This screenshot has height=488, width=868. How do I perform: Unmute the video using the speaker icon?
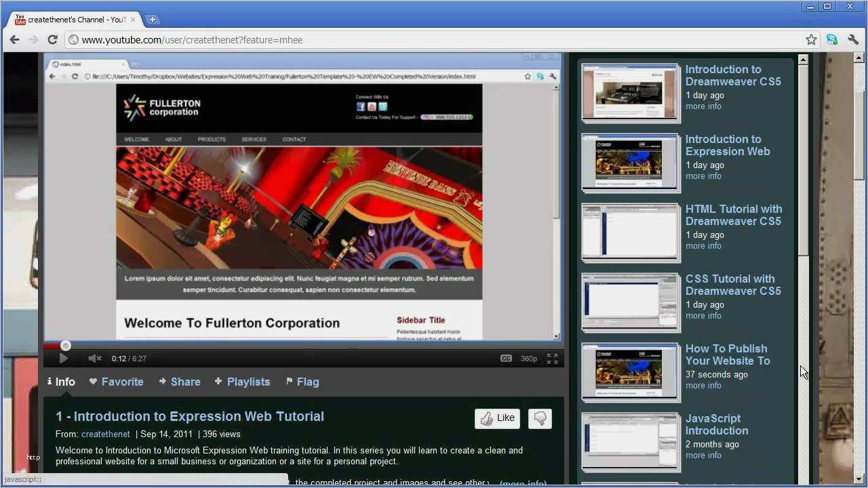click(x=94, y=359)
